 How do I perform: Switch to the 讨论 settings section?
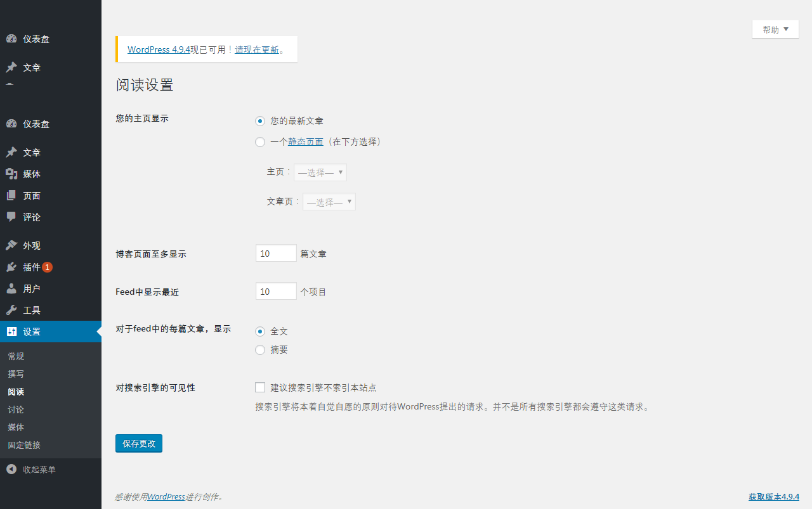click(x=15, y=409)
